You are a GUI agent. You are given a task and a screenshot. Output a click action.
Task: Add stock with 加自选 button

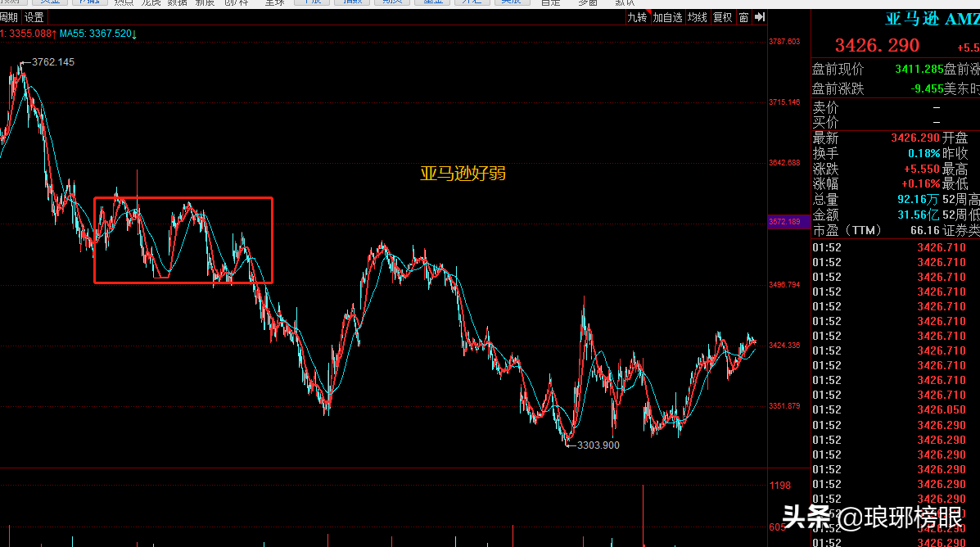[x=667, y=17]
